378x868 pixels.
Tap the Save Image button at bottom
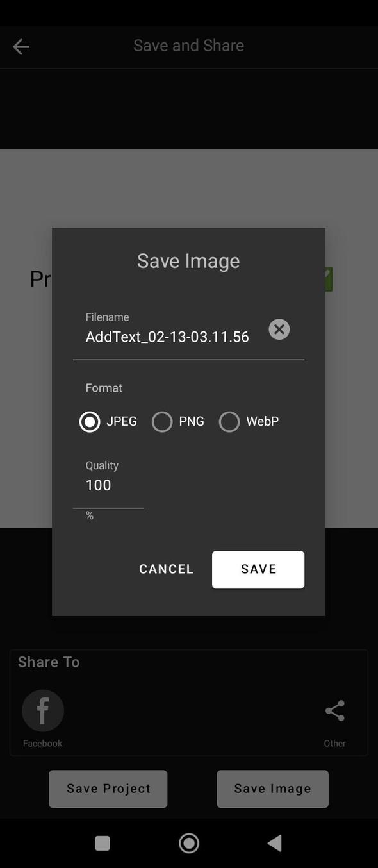click(272, 789)
